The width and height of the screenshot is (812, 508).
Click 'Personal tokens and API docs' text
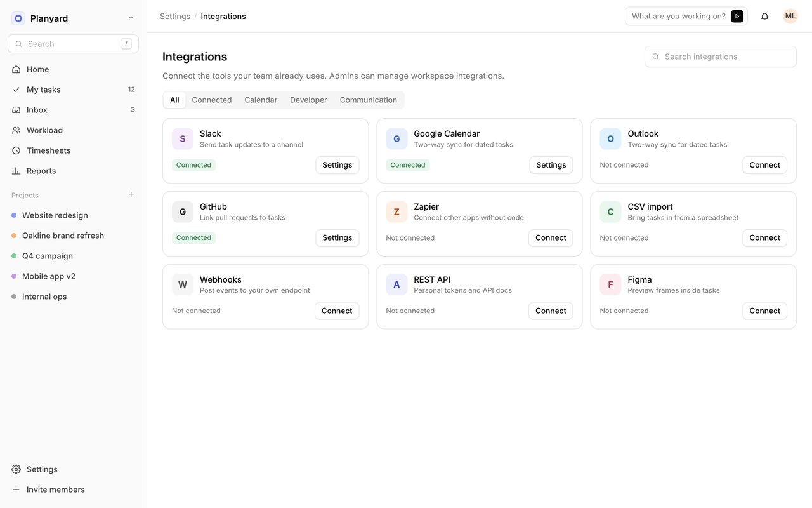[462, 291]
